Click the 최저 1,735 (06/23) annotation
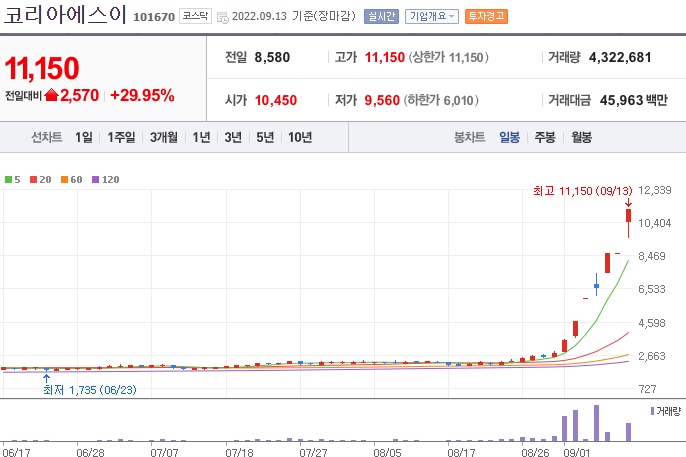This screenshot has width=686, height=457. point(90,390)
